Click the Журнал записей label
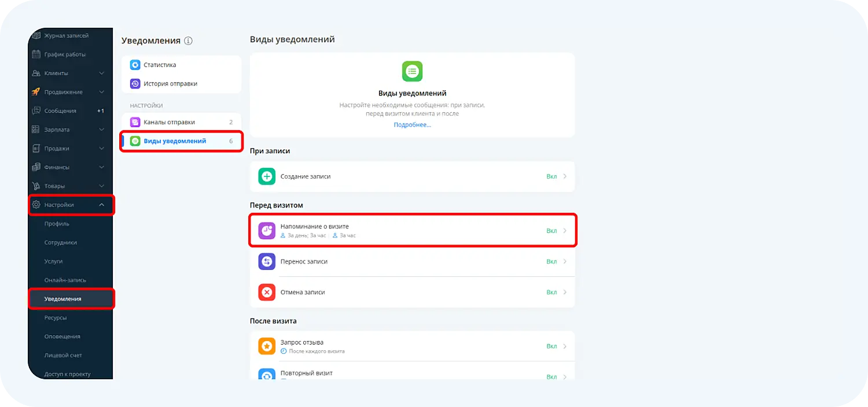Image resolution: width=868 pixels, height=407 pixels. click(67, 36)
